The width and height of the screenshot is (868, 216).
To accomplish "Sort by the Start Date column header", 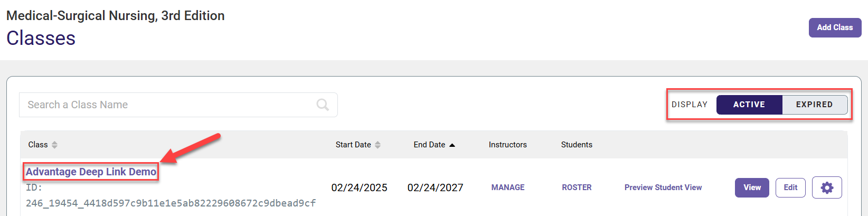I will [353, 145].
